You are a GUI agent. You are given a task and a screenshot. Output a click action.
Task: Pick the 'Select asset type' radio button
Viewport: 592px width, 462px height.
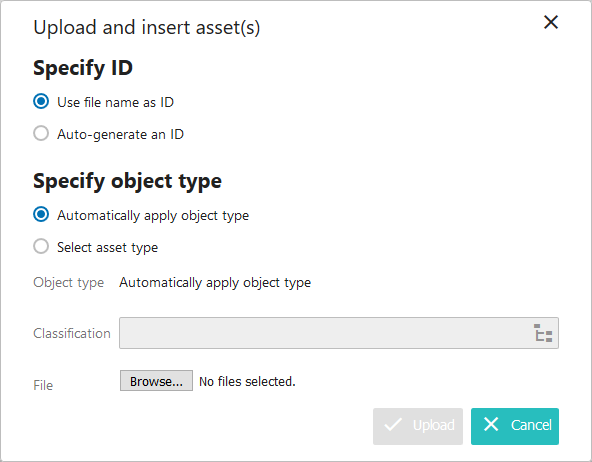(x=41, y=246)
